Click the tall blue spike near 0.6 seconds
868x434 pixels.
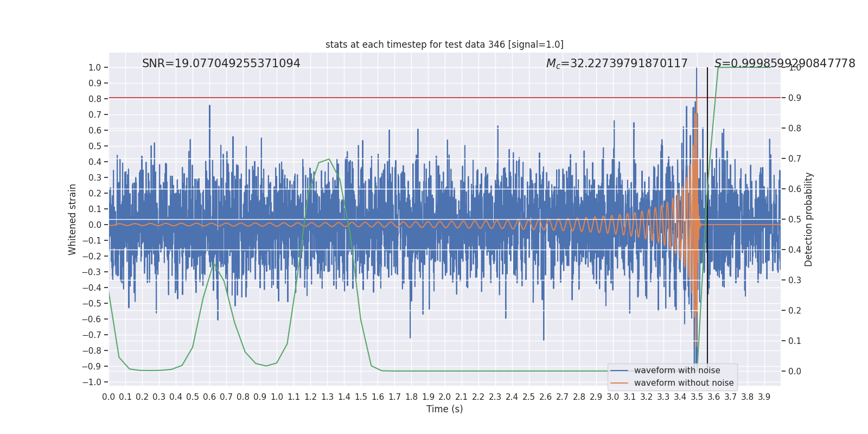[x=209, y=108]
